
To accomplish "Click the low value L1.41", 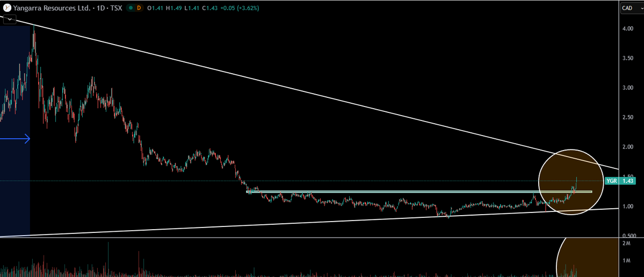I will [x=192, y=8].
